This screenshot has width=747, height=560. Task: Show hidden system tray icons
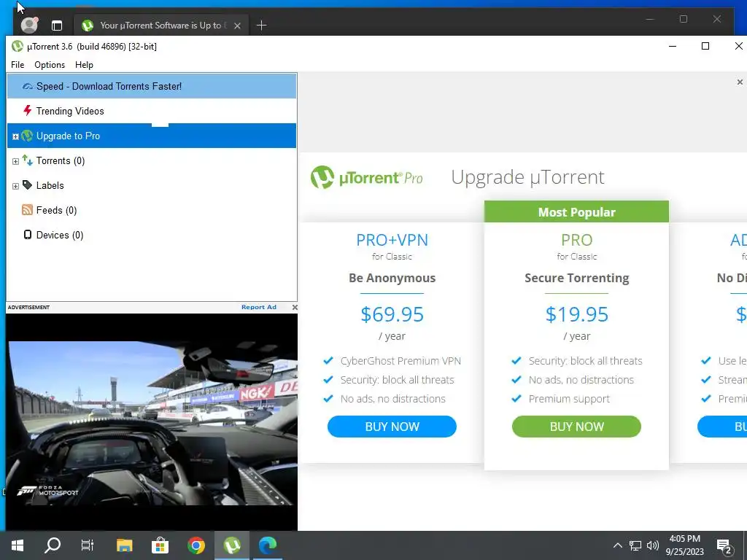pyautogui.click(x=617, y=545)
